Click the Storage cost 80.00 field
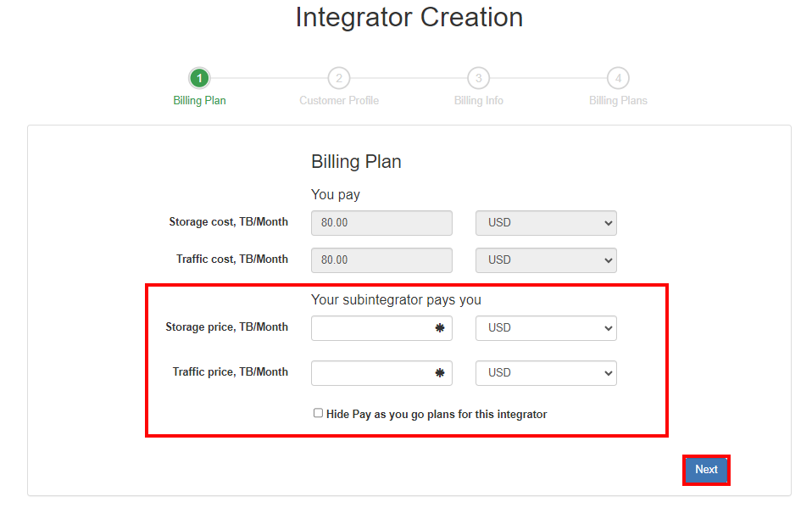Screen dimensions: 812x519 pos(381,223)
